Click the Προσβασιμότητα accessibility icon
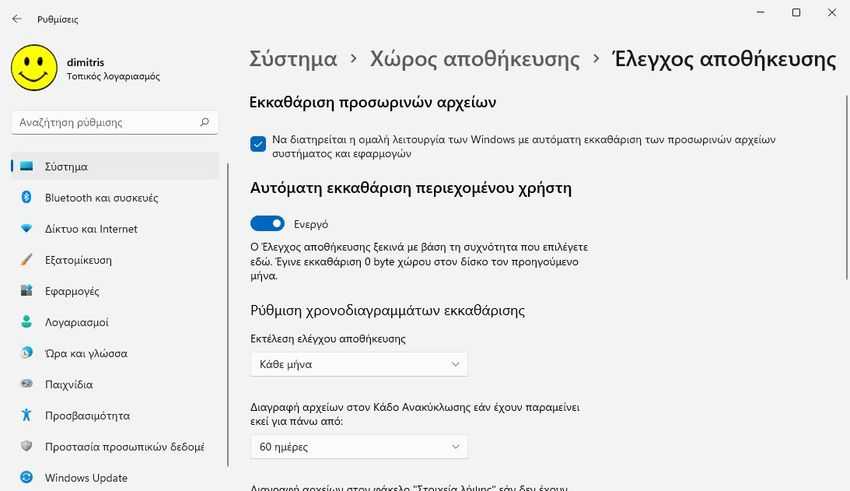This screenshot has height=491, width=850. (26, 415)
